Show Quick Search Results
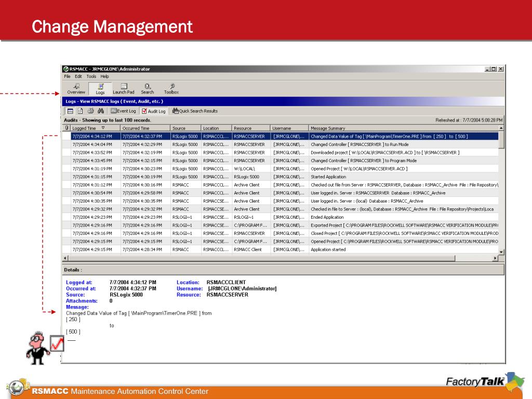This screenshot has width=532, height=399. point(195,111)
